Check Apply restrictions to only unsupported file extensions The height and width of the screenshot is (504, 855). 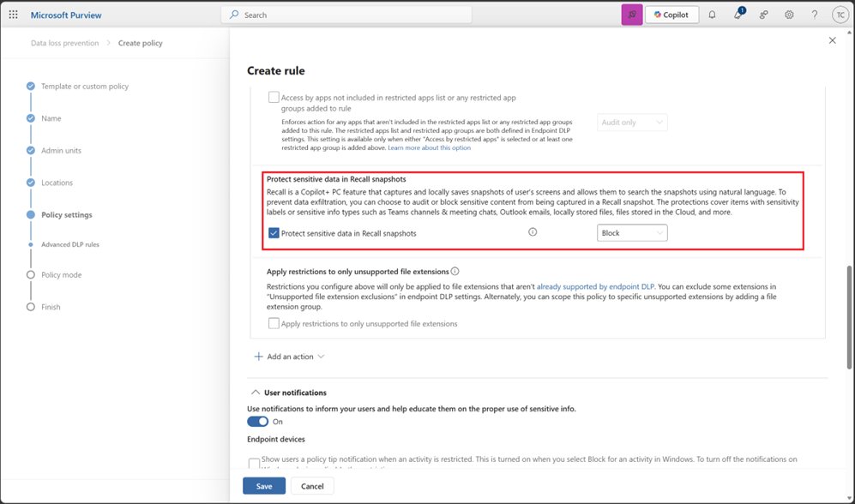(274, 322)
